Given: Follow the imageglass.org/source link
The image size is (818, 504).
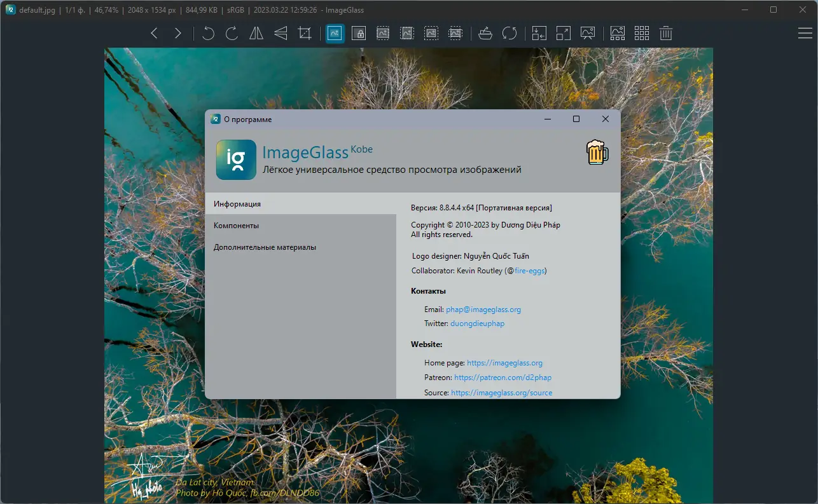Looking at the screenshot, I should [501, 393].
